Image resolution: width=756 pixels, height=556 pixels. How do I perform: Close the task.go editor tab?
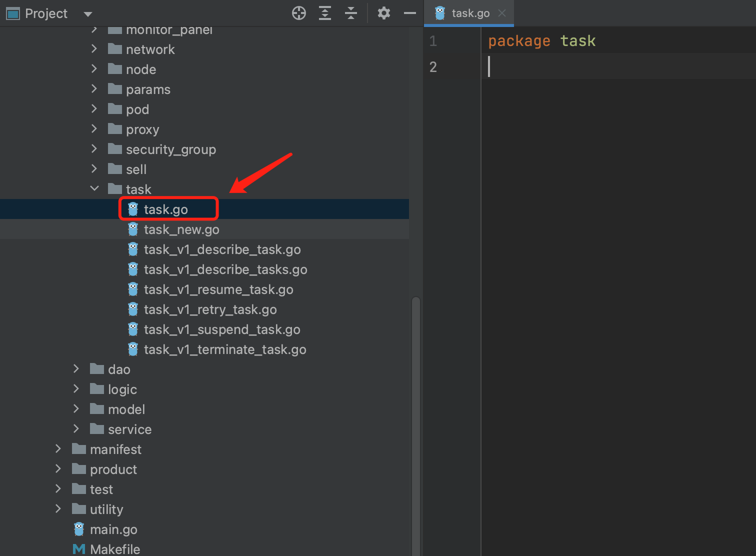[x=502, y=13]
